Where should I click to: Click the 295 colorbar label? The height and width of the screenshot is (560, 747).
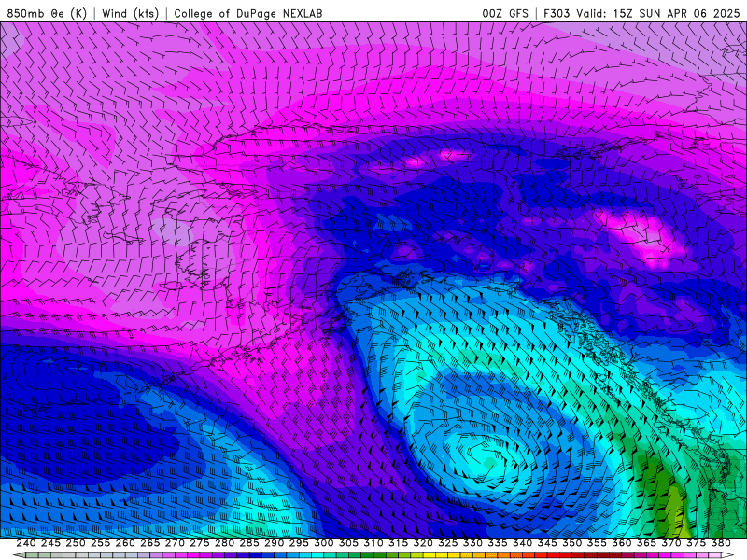[299, 543]
